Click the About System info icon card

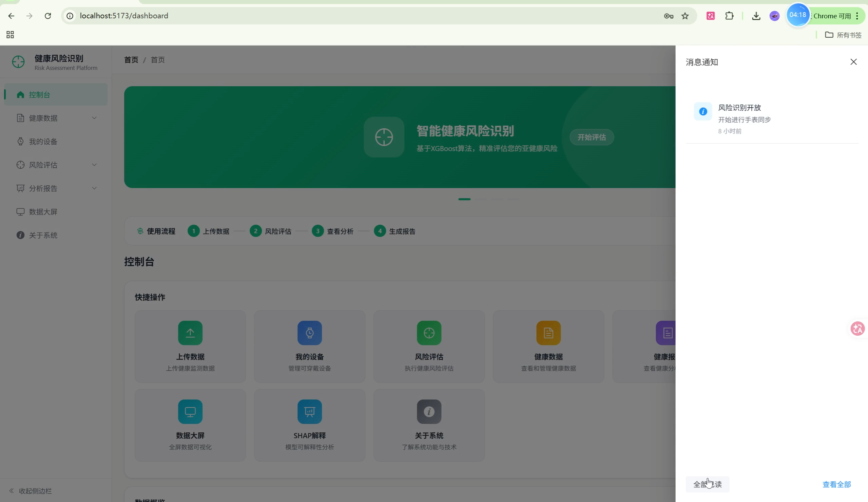pos(429,411)
